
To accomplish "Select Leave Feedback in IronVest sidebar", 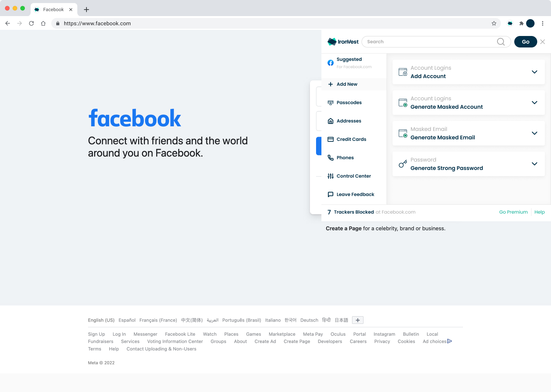I will (x=354, y=194).
